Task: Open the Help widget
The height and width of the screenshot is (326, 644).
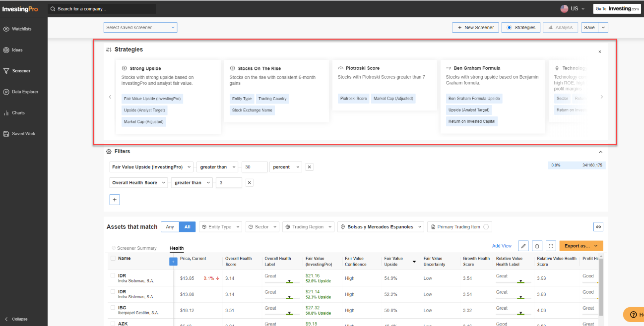Action: [x=634, y=315]
